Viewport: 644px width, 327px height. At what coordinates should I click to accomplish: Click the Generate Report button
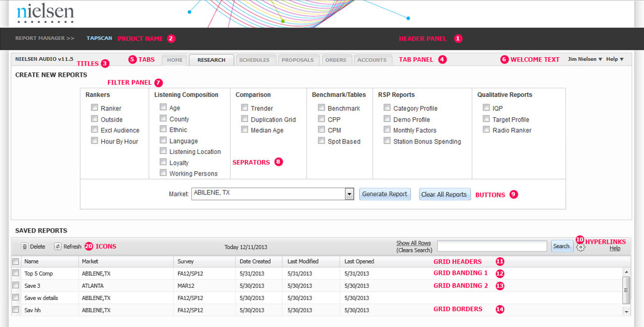tap(385, 194)
